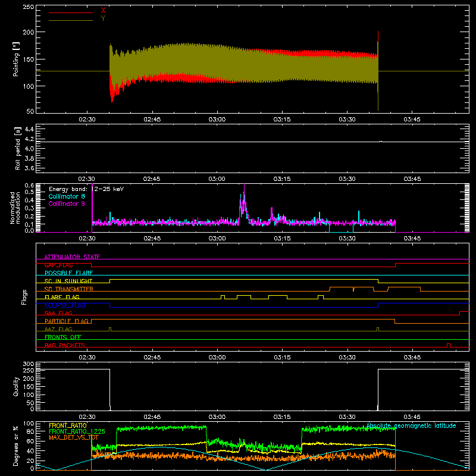The width and height of the screenshot is (476, 476).
Task: Select the FLARE_FLAG label
Action: pyautogui.click(x=62, y=297)
